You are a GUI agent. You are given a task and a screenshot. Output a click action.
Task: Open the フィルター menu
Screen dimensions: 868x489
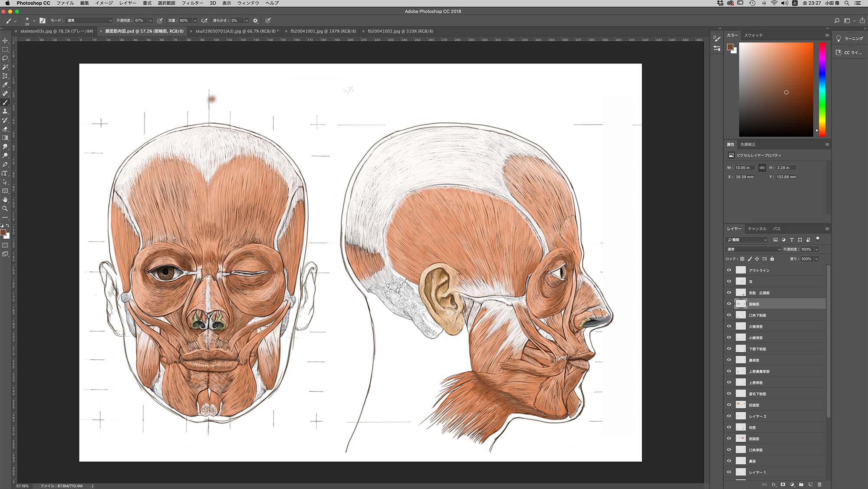(x=192, y=3)
